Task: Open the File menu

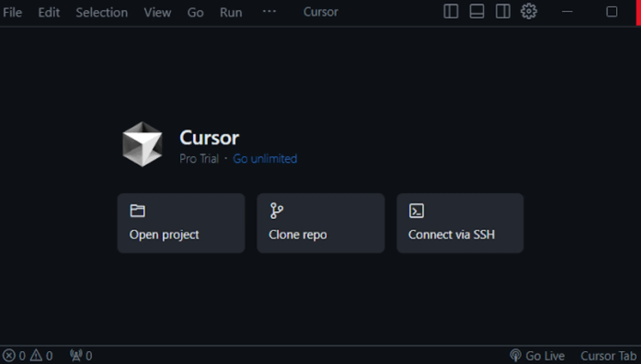Action: [x=12, y=12]
